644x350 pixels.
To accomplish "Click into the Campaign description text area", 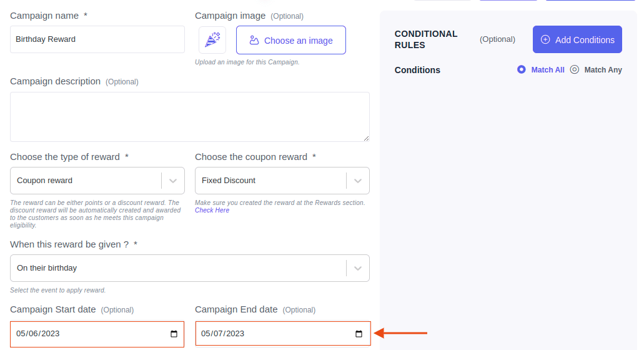I will click(190, 117).
